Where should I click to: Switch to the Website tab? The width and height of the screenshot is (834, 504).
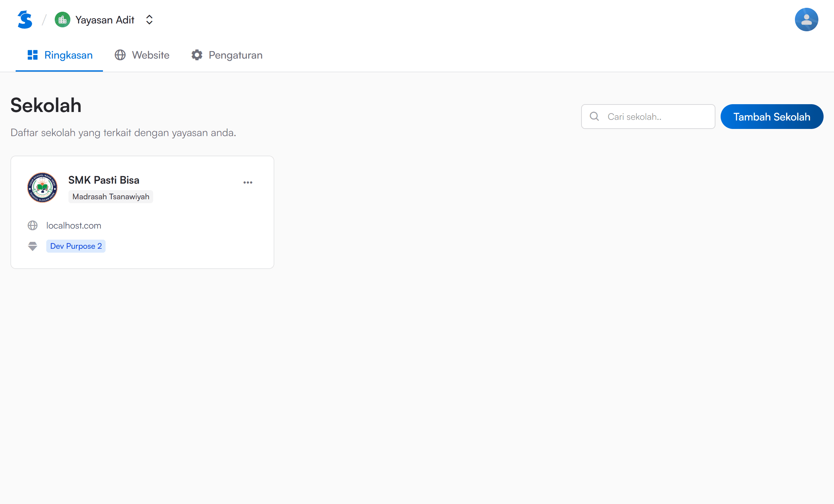150,55
